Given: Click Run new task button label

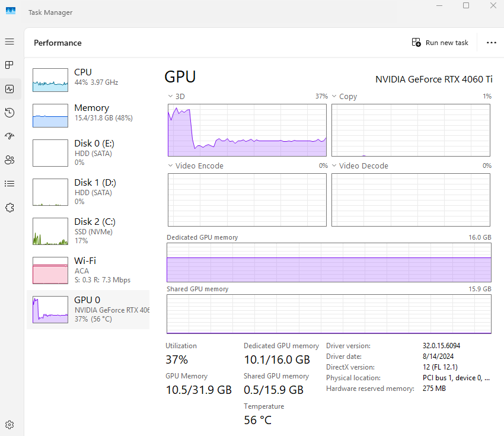Looking at the screenshot, I should (447, 43).
